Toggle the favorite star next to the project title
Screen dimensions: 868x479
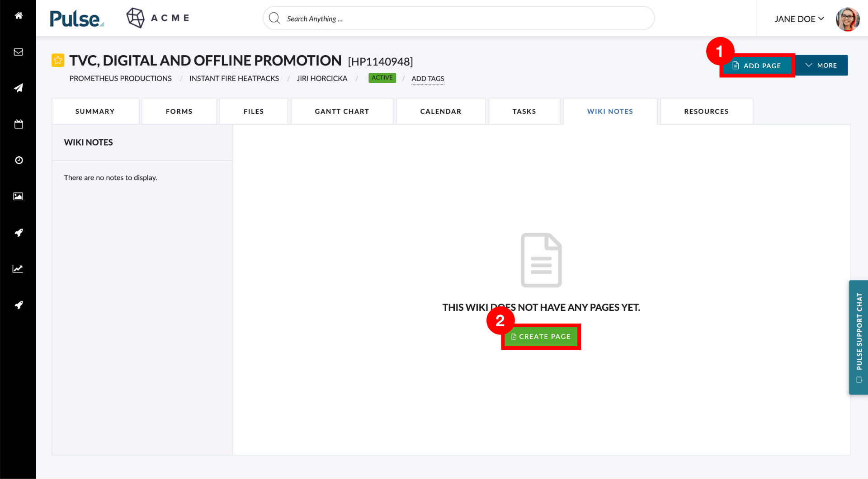[58, 60]
